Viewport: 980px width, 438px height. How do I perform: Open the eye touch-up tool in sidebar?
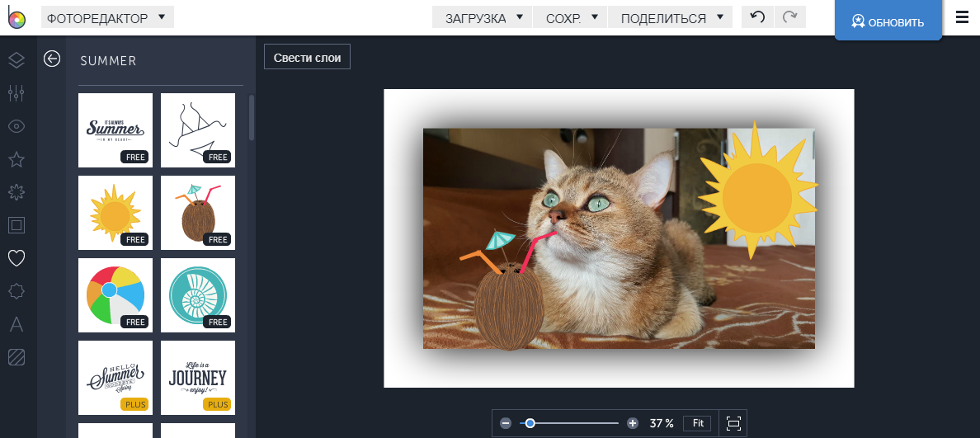(16, 126)
